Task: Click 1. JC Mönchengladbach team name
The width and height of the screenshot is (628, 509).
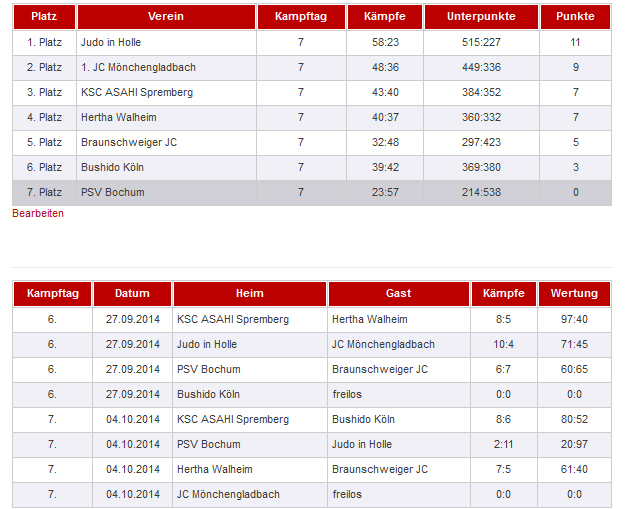Action: click(138, 67)
